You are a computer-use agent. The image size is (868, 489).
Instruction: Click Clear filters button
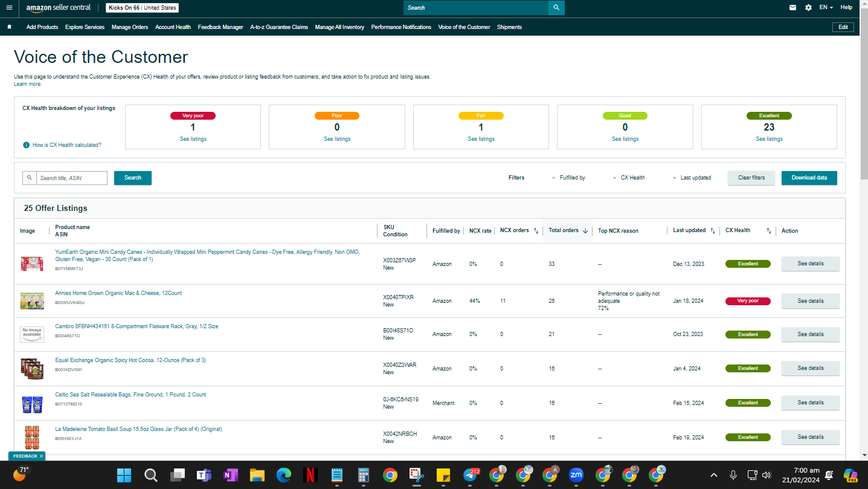coord(751,178)
